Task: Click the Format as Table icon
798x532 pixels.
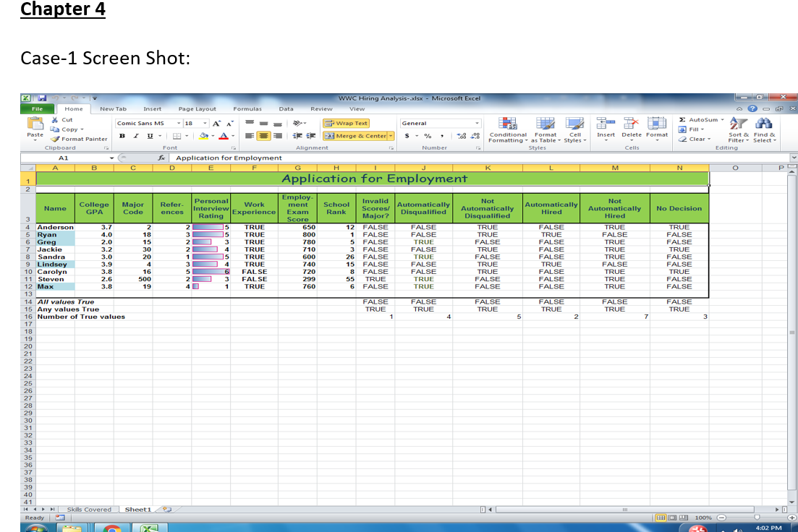Action: (x=545, y=123)
